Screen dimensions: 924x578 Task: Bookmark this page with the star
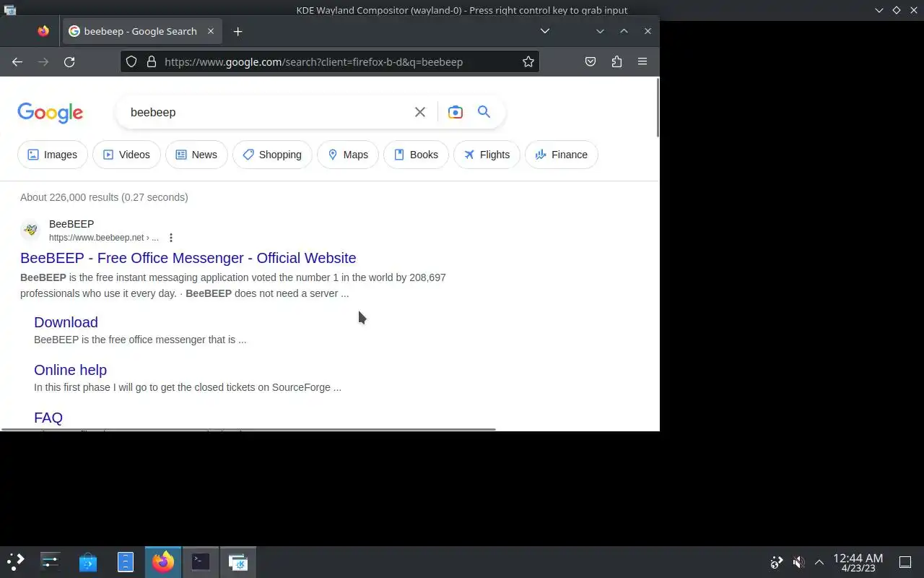pos(528,62)
